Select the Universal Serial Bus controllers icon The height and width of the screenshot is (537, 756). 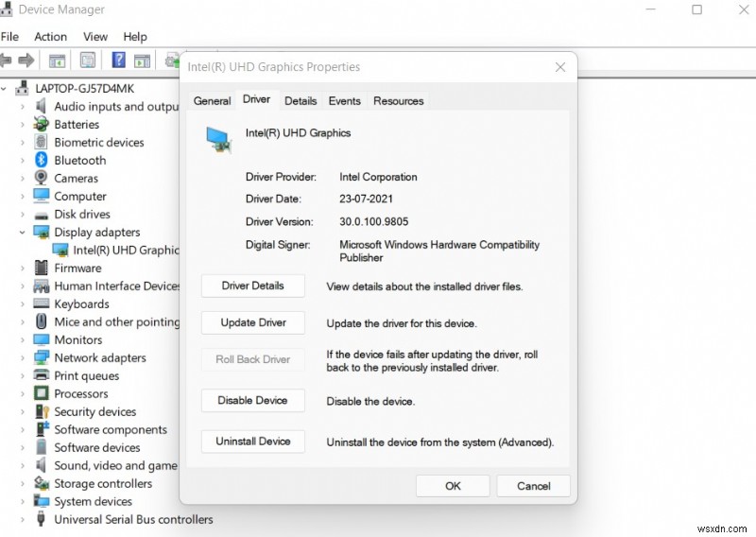41,519
